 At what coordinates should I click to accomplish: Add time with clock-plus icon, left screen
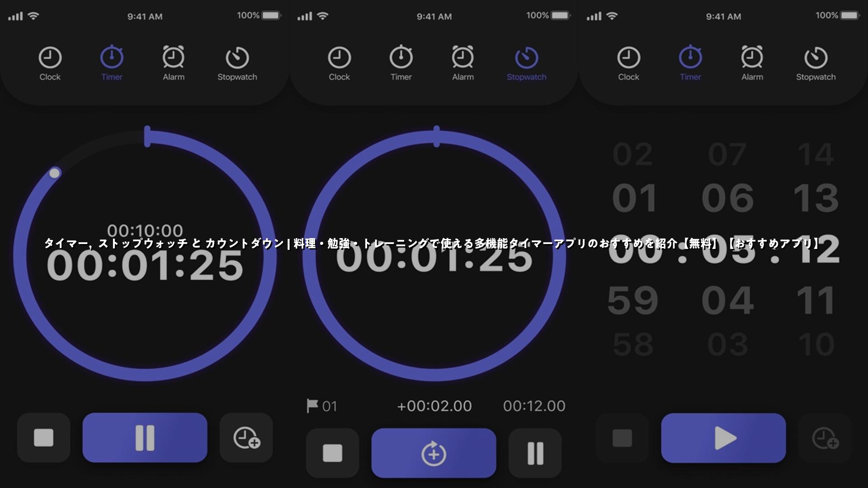(246, 437)
